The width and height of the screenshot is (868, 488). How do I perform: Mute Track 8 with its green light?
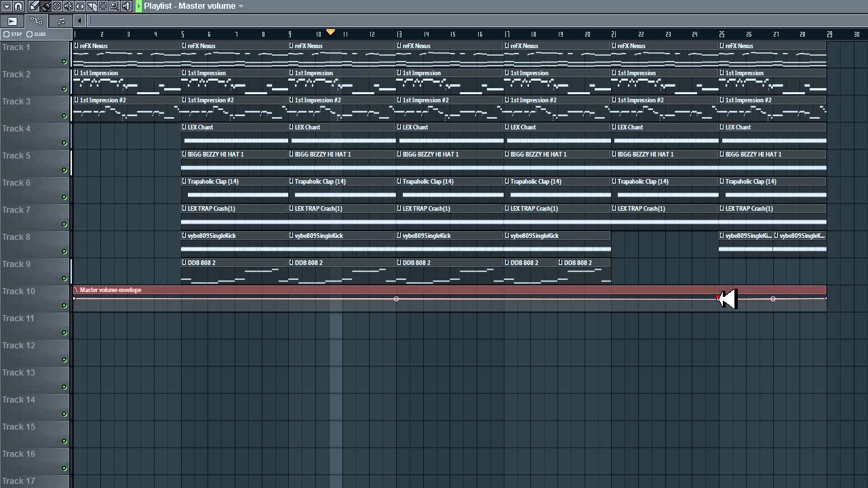64,251
